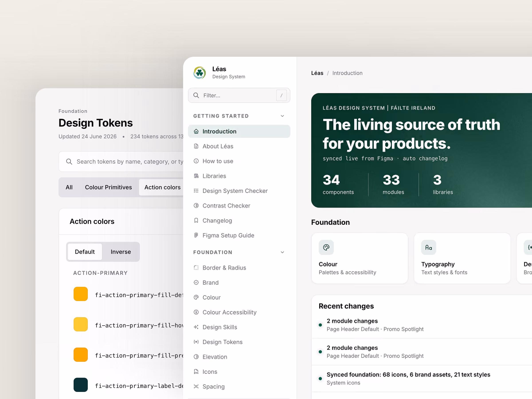
Task: Open the Colour foundation card
Action: tap(360, 258)
